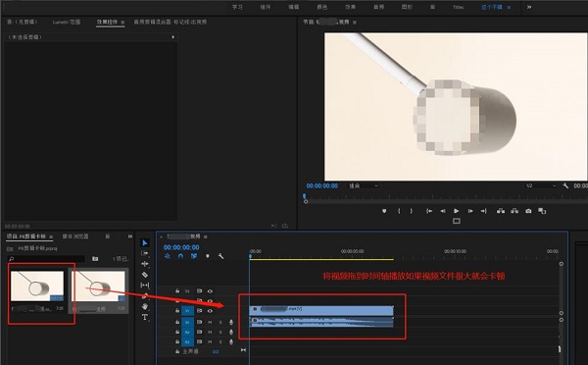Open the Lumetri 范围 tab
This screenshot has width=588, height=365.
[67, 23]
